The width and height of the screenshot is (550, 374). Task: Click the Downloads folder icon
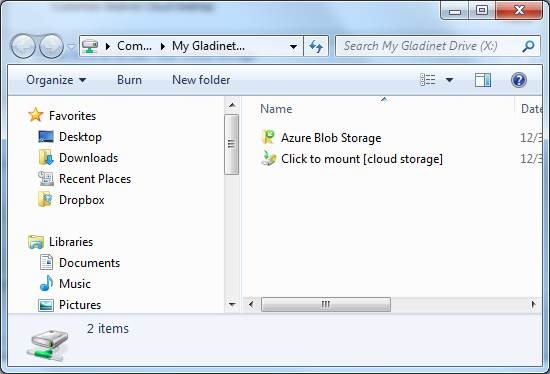[x=46, y=158]
